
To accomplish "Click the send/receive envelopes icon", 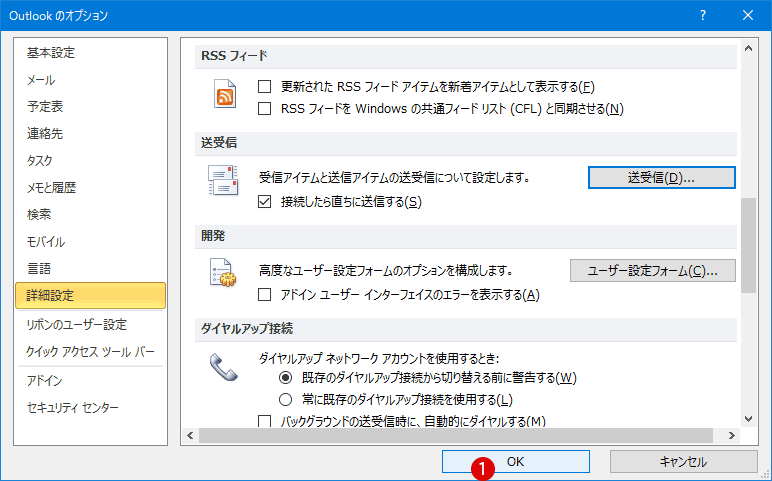I will coord(223,180).
